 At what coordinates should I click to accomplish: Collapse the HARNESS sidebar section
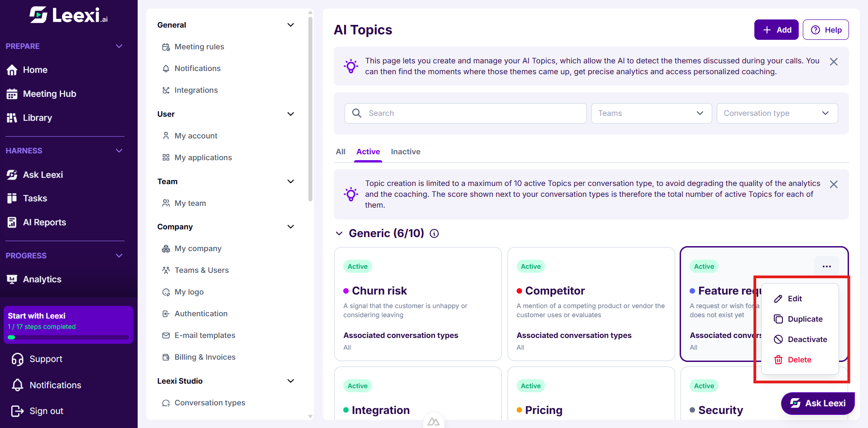point(119,151)
